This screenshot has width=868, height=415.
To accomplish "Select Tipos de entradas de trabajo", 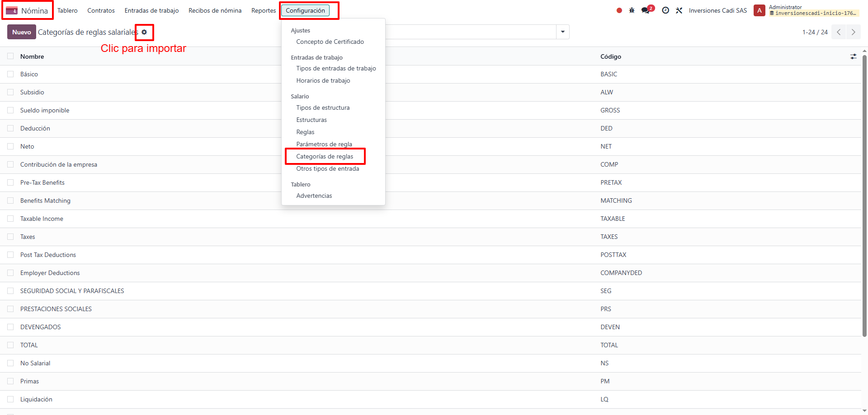I will tap(336, 68).
